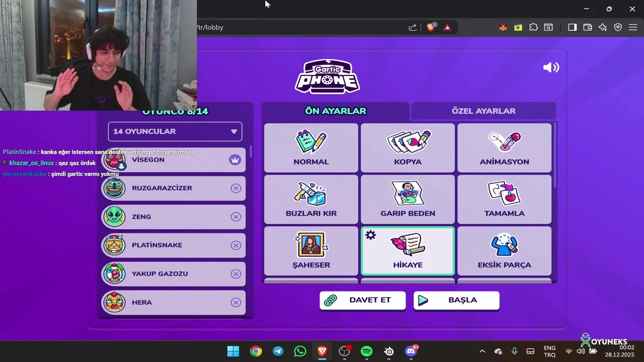Choose the EKSİK PARÇA mode
This screenshot has height=362, width=644.
pos(504,251)
